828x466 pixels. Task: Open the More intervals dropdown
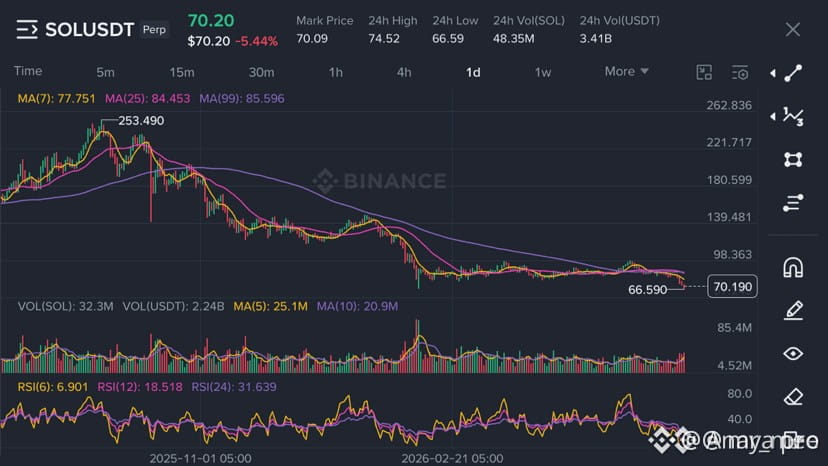pyautogui.click(x=626, y=71)
